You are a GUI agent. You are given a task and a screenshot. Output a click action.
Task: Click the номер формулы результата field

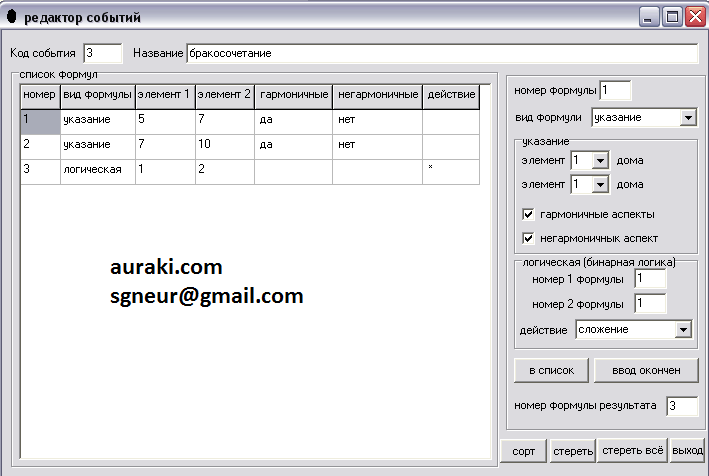(681, 405)
